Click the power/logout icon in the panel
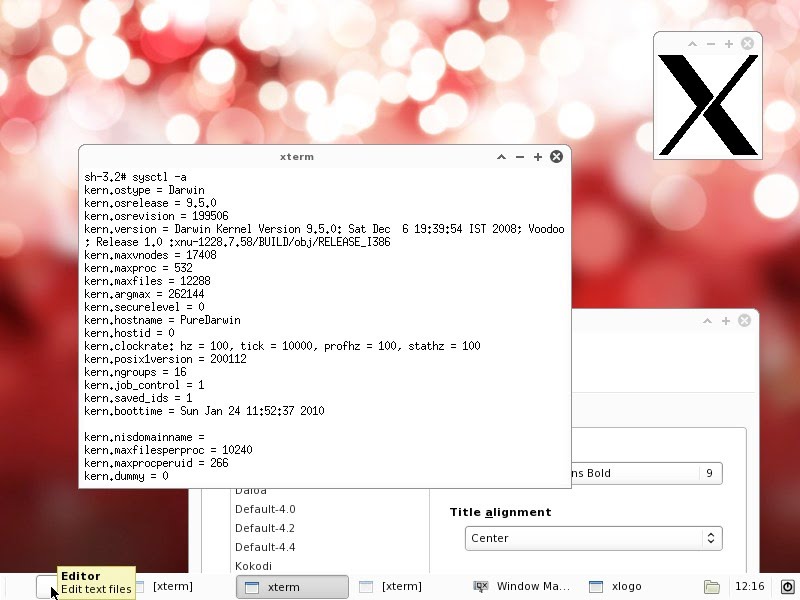 point(787,587)
